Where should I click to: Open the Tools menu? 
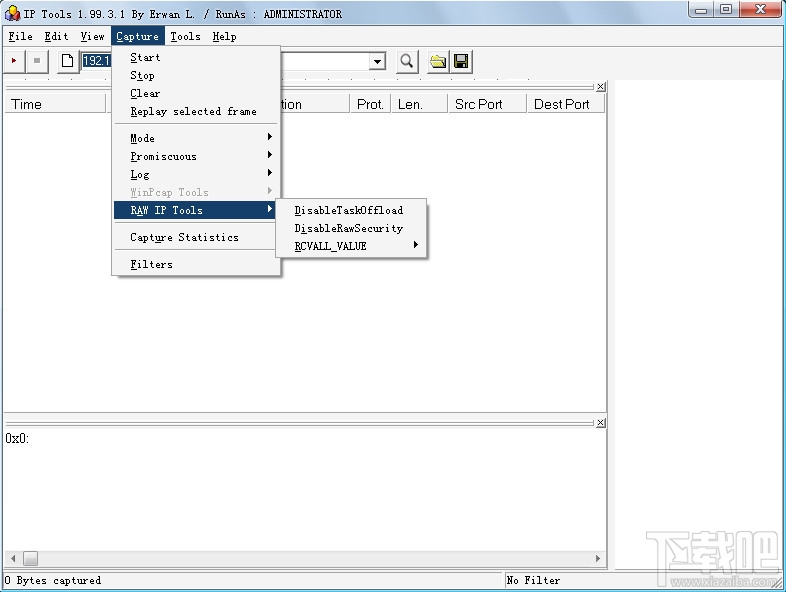pos(185,37)
